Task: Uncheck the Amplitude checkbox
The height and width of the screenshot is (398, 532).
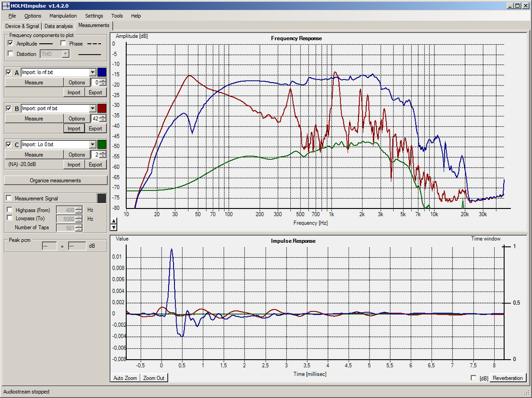Action: [10, 43]
